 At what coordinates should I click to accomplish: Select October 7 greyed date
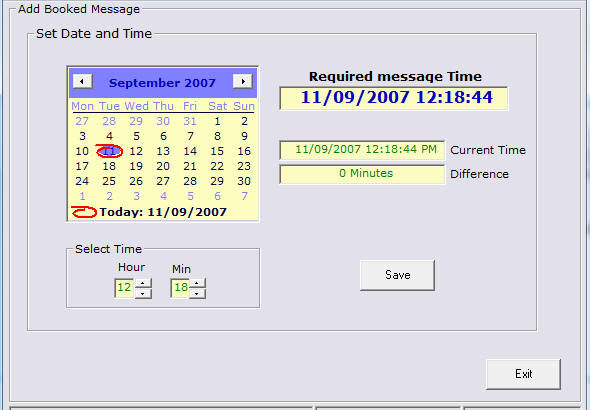tap(245, 196)
